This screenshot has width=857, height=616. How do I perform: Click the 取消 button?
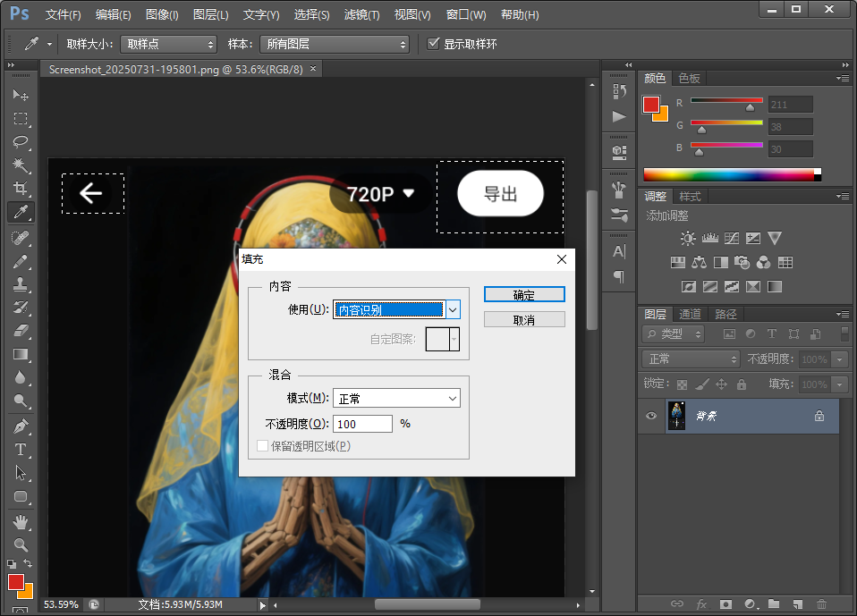(x=524, y=320)
